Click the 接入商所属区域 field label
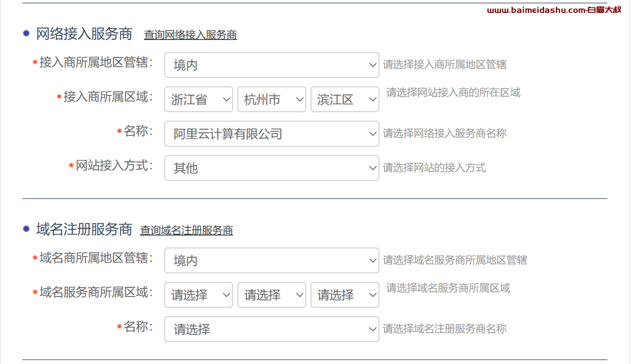 (x=108, y=97)
